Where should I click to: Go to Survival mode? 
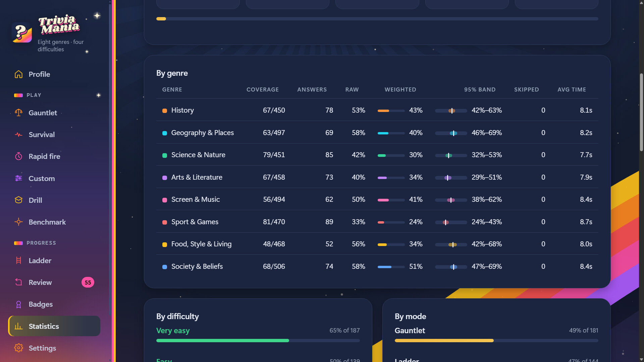(54, 135)
